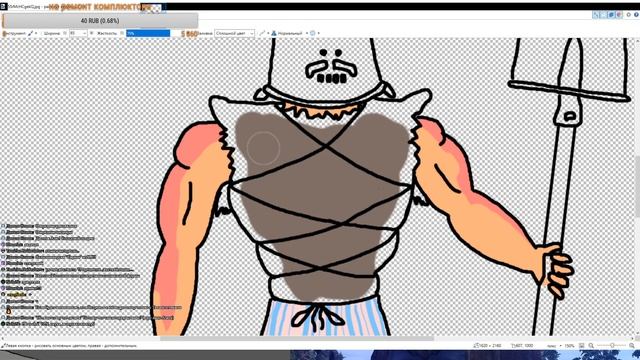The width and height of the screenshot is (640, 360).
Task: Toggle the History window button
Action: click(604, 15)
